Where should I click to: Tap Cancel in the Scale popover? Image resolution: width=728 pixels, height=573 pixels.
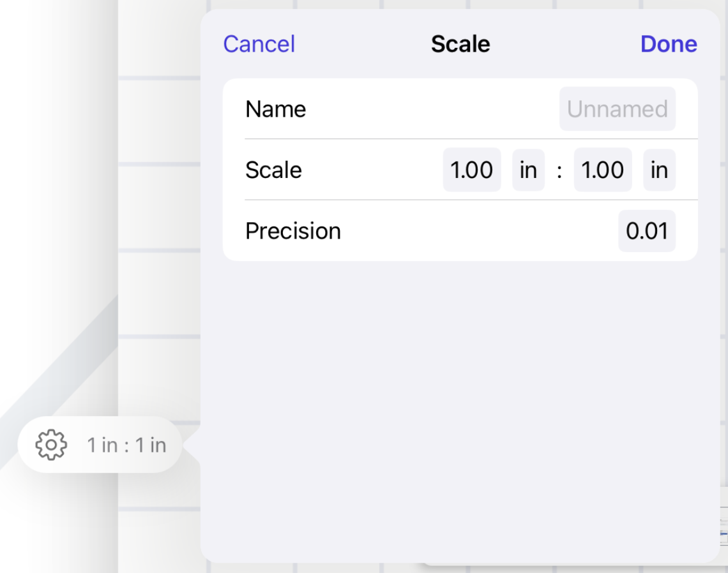tap(259, 44)
